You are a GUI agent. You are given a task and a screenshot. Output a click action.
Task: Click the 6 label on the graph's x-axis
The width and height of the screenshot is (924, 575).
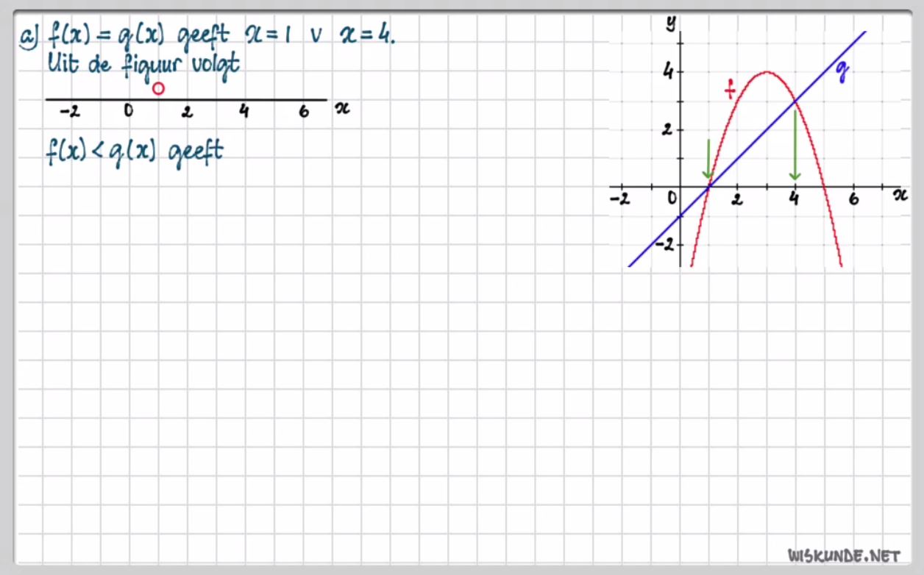click(x=853, y=200)
